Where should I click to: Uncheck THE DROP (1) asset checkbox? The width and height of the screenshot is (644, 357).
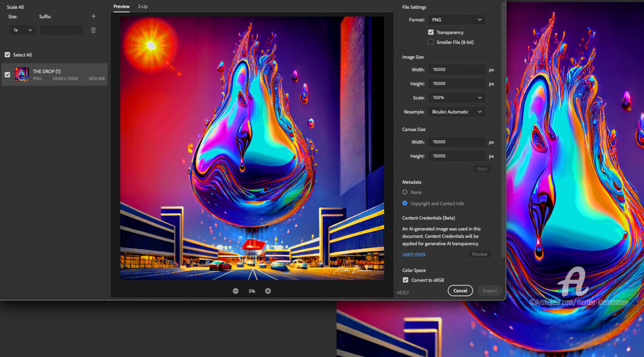7,75
